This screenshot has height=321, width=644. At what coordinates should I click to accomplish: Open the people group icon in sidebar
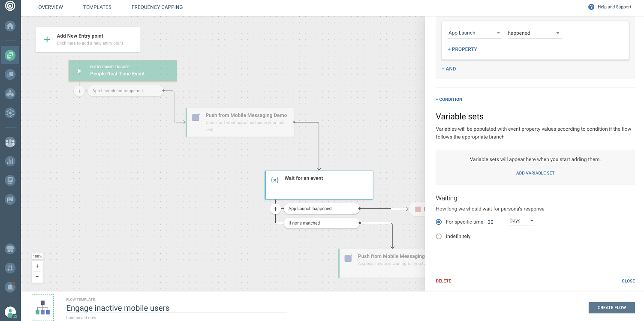point(10,142)
